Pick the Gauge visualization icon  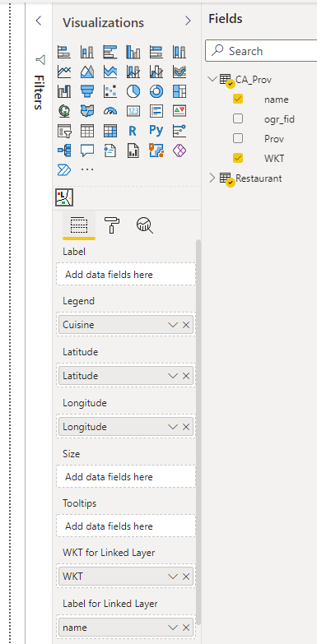(110, 111)
